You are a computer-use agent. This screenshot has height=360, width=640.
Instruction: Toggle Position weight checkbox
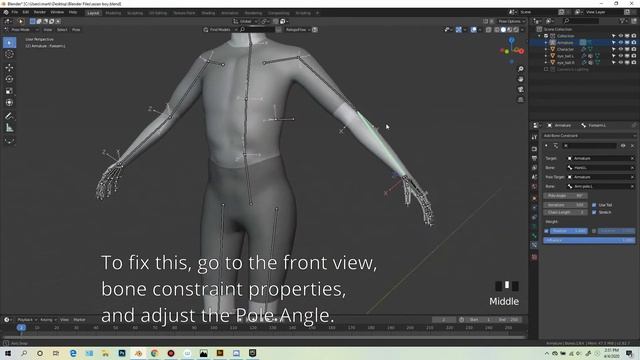pyautogui.click(x=546, y=231)
